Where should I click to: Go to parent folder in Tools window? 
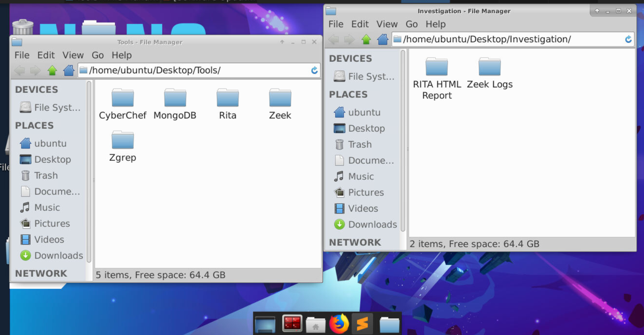pos(52,70)
